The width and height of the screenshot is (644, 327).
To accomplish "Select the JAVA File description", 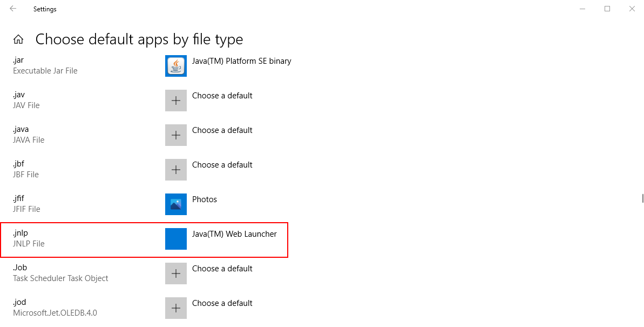I will click(x=28, y=140).
